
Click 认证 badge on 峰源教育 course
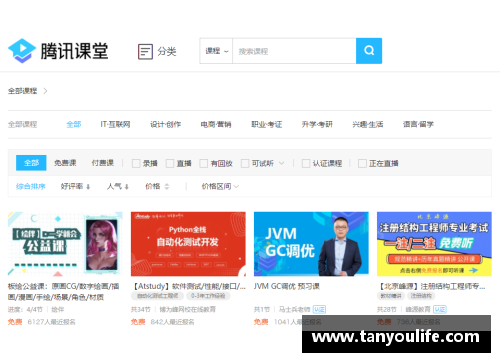(x=440, y=310)
